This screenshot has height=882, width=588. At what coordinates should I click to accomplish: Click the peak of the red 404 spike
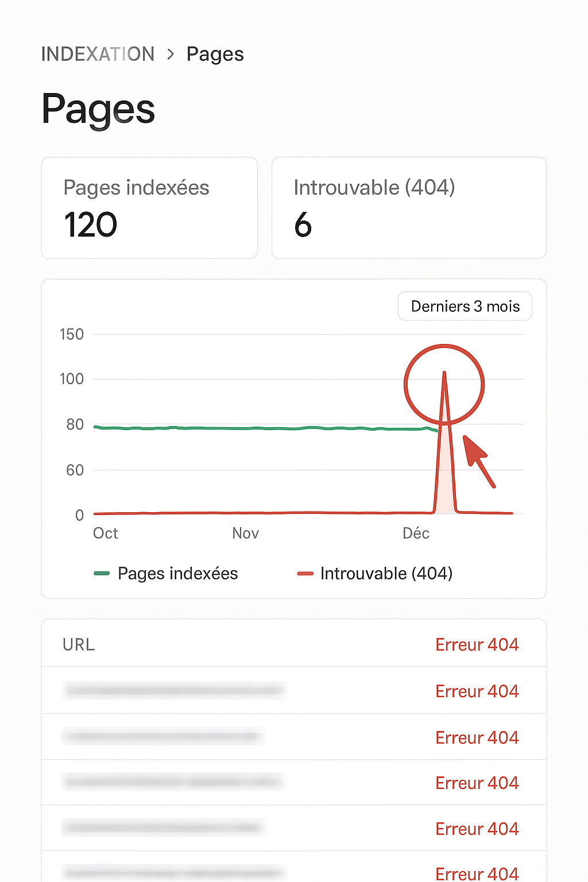point(444,374)
